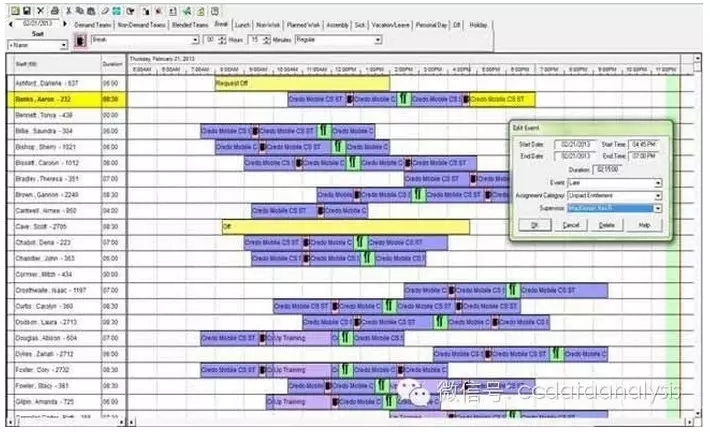Select the Lunch tab
This screenshot has width=710, height=432.
click(x=242, y=25)
